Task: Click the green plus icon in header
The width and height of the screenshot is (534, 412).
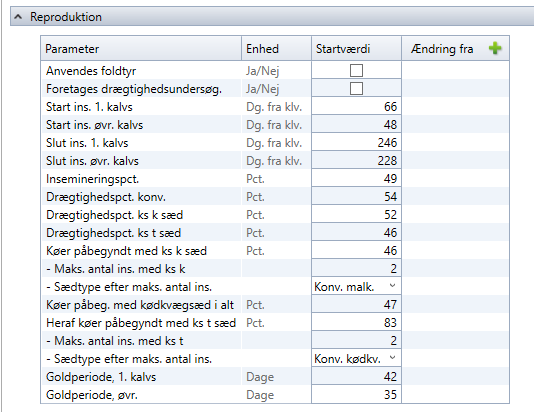Action: (x=495, y=48)
